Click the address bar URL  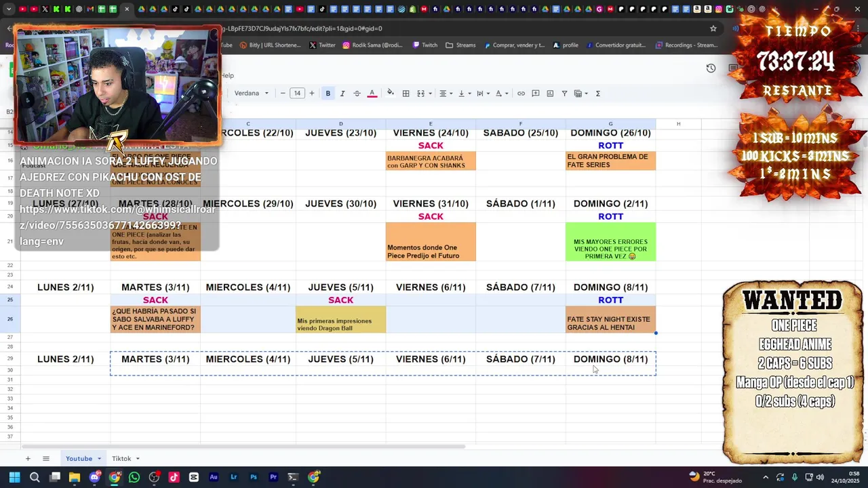(x=302, y=28)
